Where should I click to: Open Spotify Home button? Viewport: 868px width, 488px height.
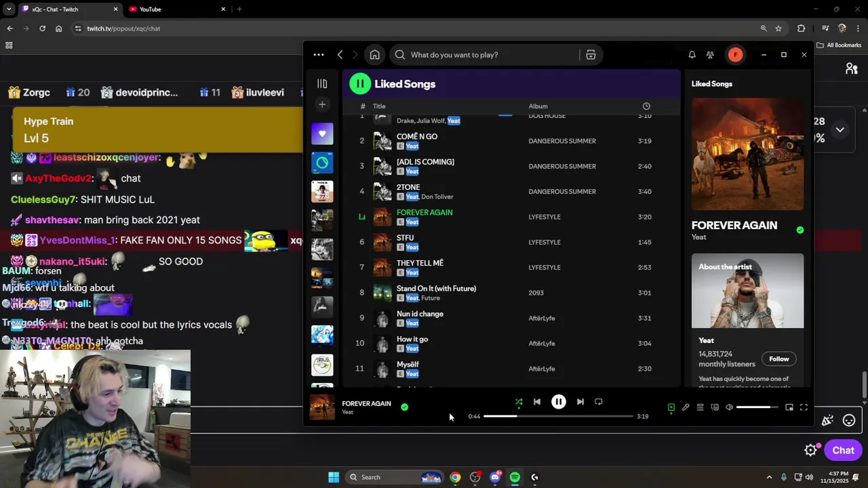[x=374, y=55]
